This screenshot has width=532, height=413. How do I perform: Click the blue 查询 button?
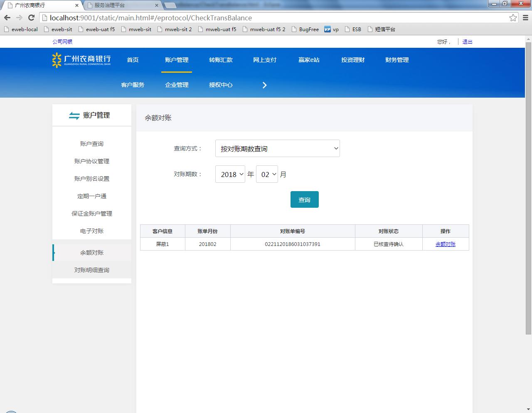[305, 199]
